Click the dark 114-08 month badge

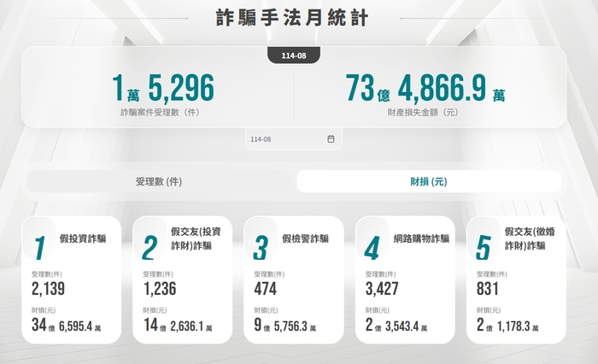pos(294,56)
